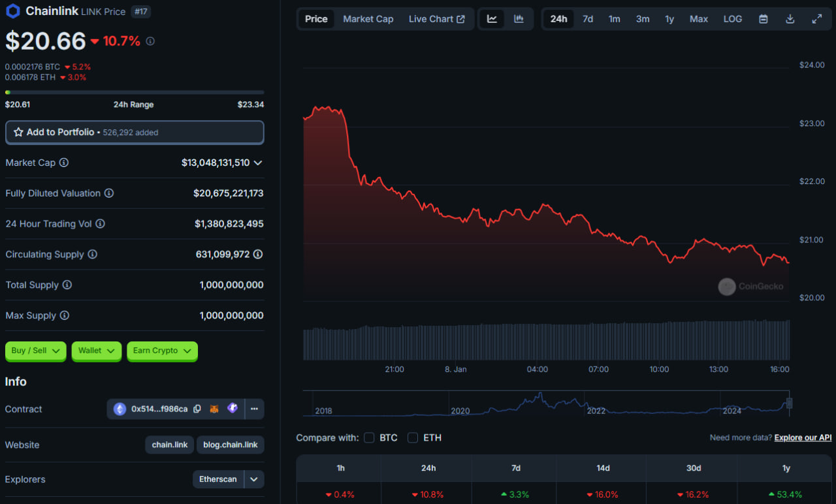Click the $1,380,823,495 trading volume value
Screen dimensions: 836x504
tap(229, 224)
